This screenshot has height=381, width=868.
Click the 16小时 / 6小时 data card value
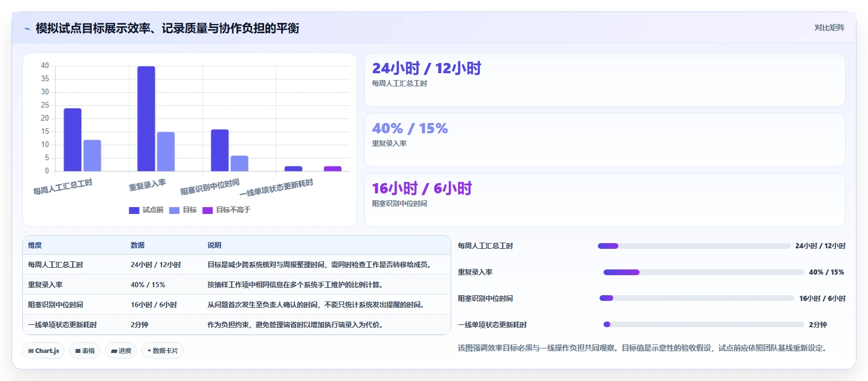click(x=422, y=189)
